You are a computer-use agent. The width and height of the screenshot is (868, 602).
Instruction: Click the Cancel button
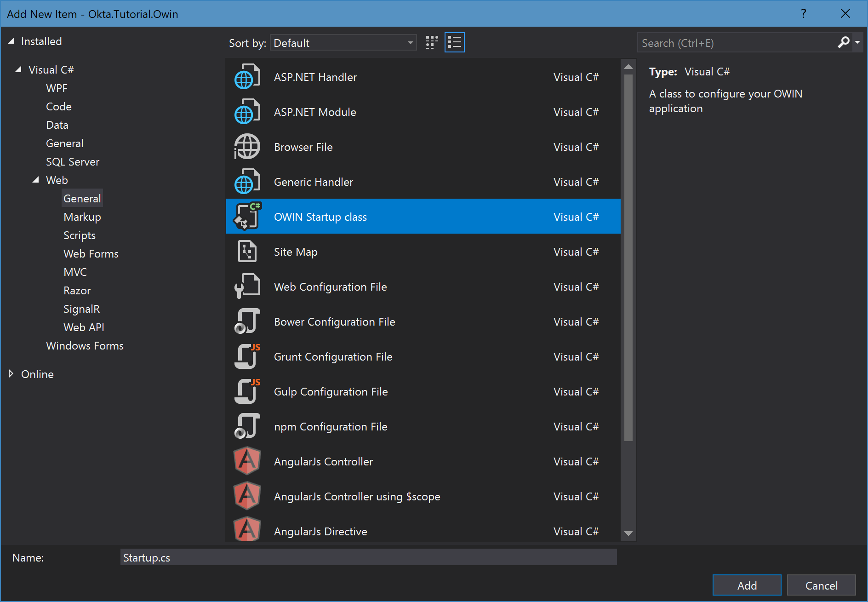[x=821, y=585]
